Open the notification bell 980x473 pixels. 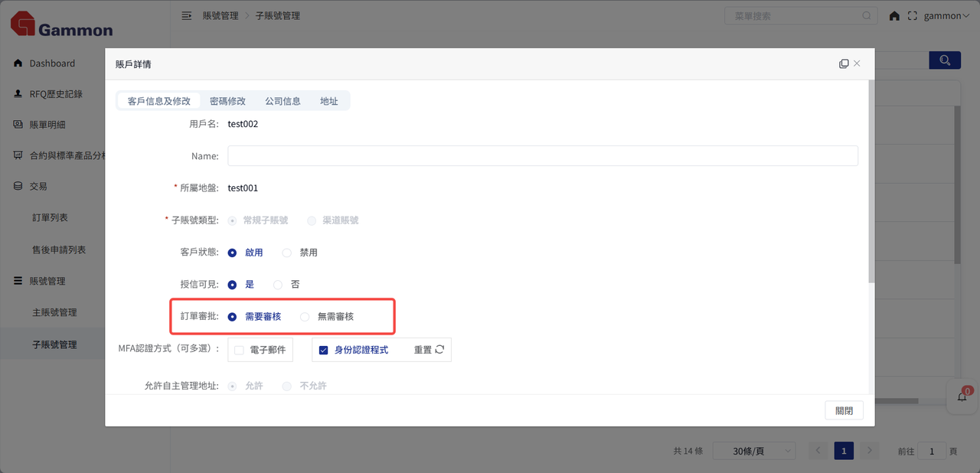point(962,396)
